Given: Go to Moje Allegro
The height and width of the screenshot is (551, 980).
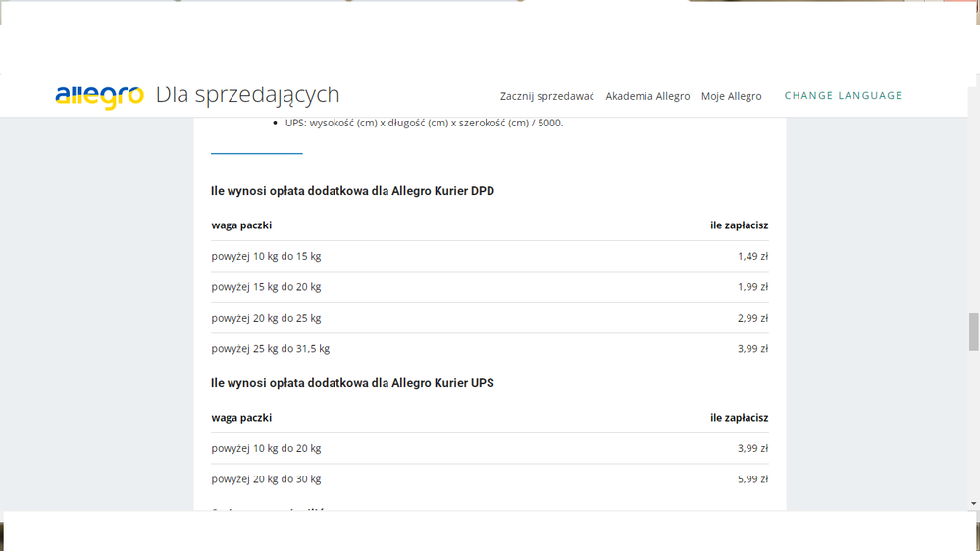Looking at the screenshot, I should pyautogui.click(x=731, y=96).
